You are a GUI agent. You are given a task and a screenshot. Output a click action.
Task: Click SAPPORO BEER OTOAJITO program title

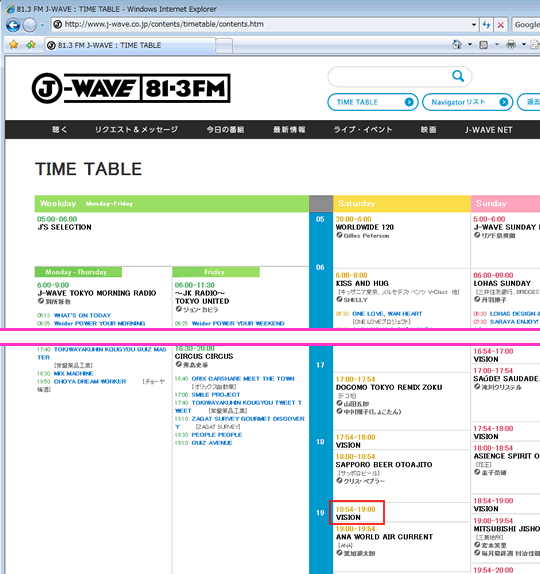[384, 465]
